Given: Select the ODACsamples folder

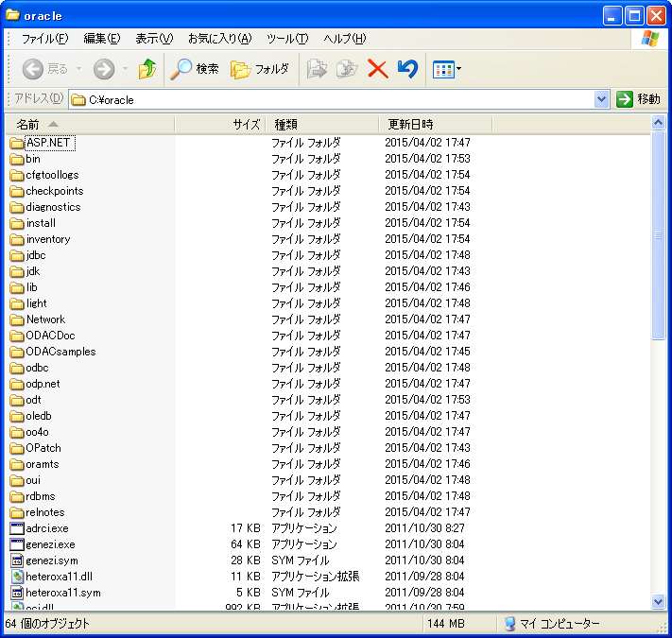Looking at the screenshot, I should click(x=60, y=352).
